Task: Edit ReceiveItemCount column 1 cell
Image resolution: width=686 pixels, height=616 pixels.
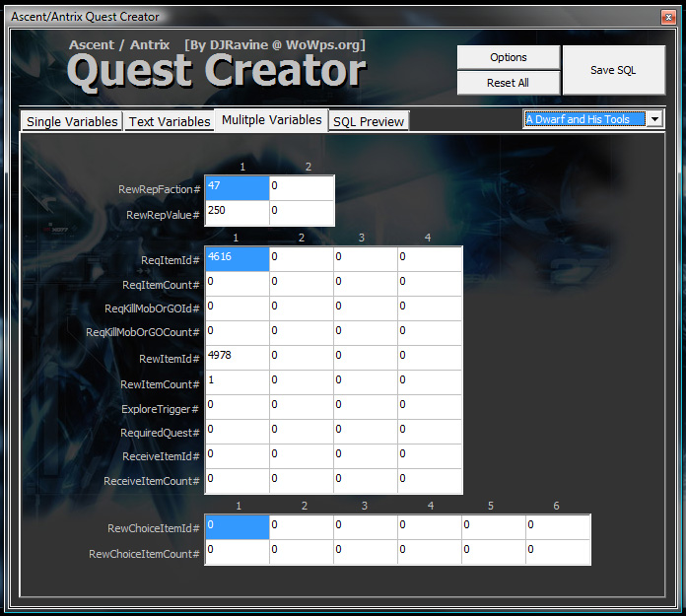Action: [x=238, y=481]
